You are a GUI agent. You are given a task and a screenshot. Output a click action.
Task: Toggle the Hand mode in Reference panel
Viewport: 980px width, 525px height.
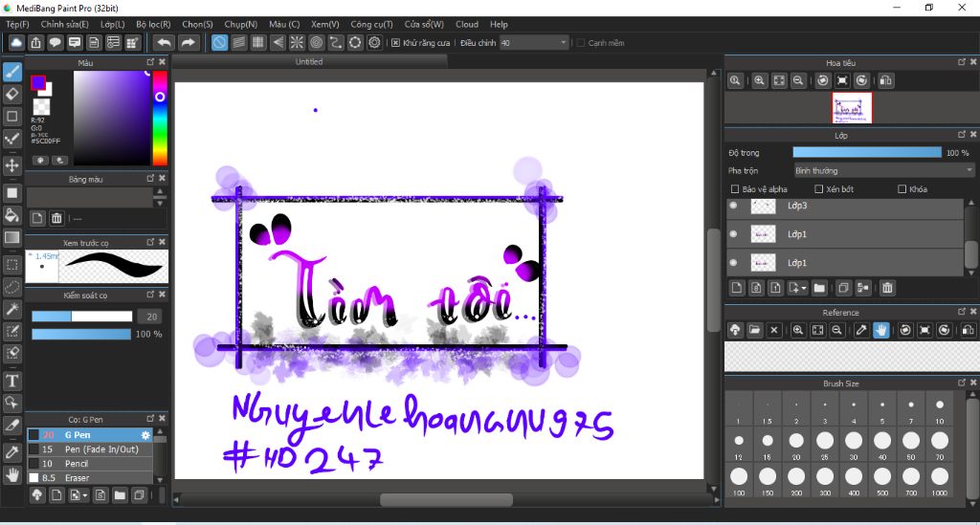tap(881, 330)
